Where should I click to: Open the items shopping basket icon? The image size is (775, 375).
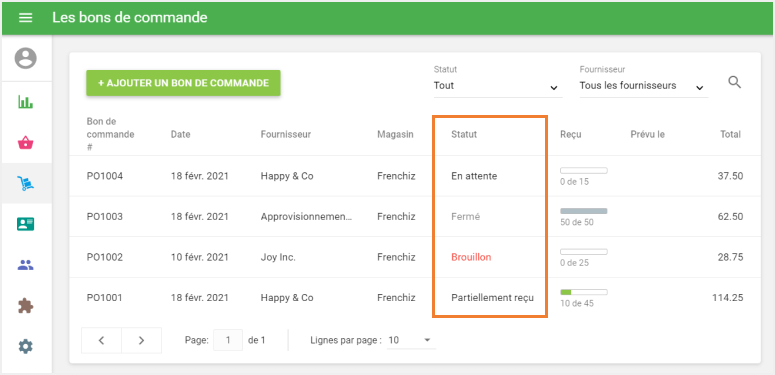(26, 143)
